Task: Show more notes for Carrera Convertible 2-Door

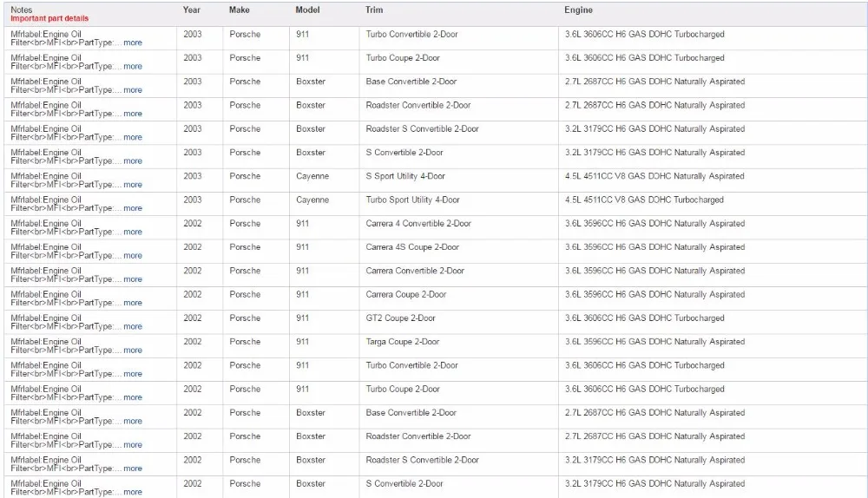Action: click(133, 279)
